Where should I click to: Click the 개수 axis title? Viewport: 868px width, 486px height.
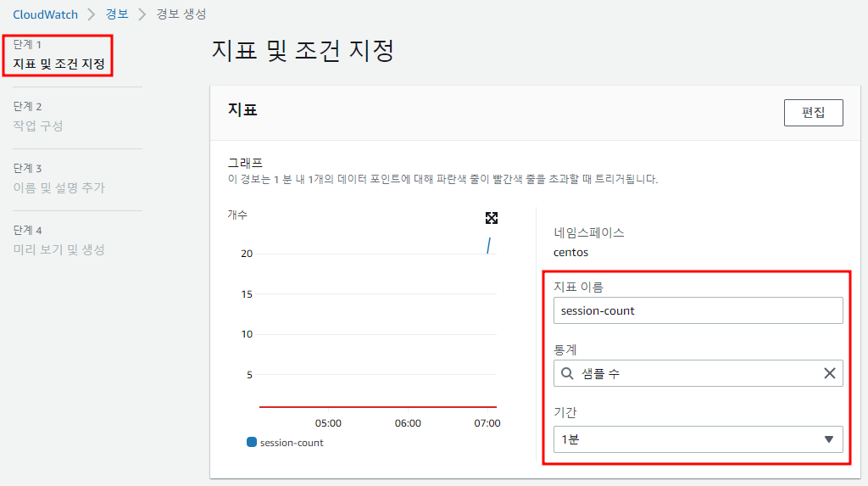pyautogui.click(x=237, y=215)
